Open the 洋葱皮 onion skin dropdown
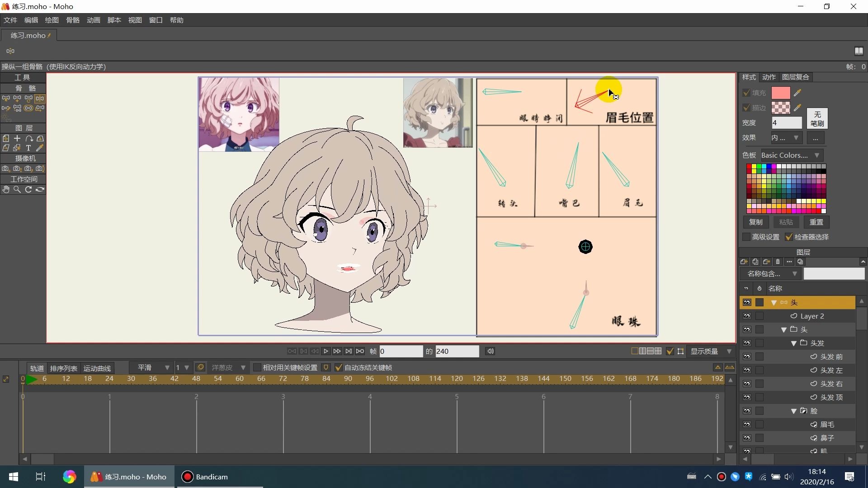The height and width of the screenshot is (488, 868). pyautogui.click(x=228, y=367)
